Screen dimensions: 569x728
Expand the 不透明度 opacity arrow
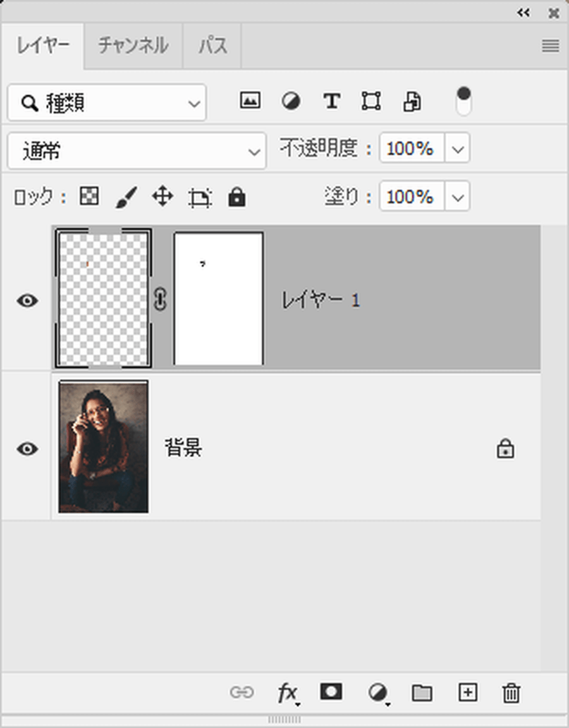point(458,149)
